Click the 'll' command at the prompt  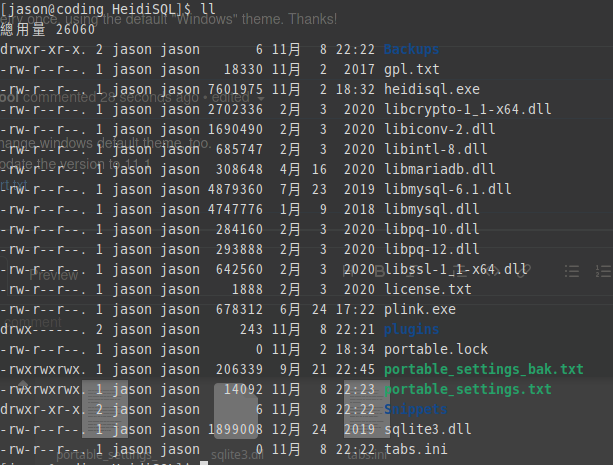point(207,9)
